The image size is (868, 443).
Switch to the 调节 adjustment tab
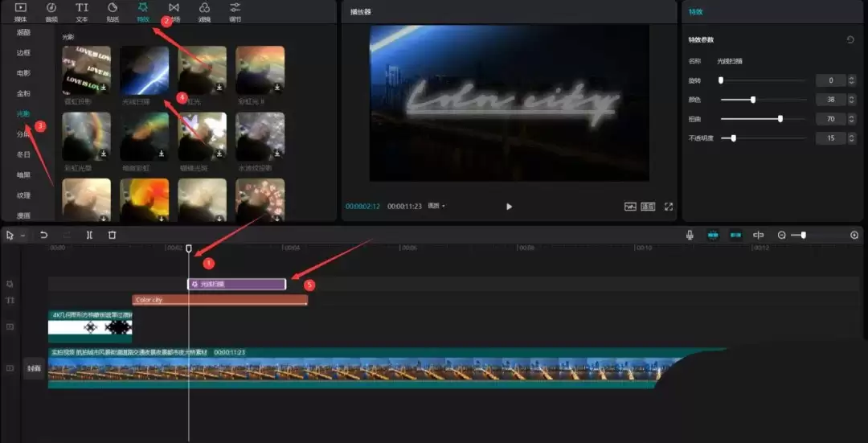click(x=235, y=11)
